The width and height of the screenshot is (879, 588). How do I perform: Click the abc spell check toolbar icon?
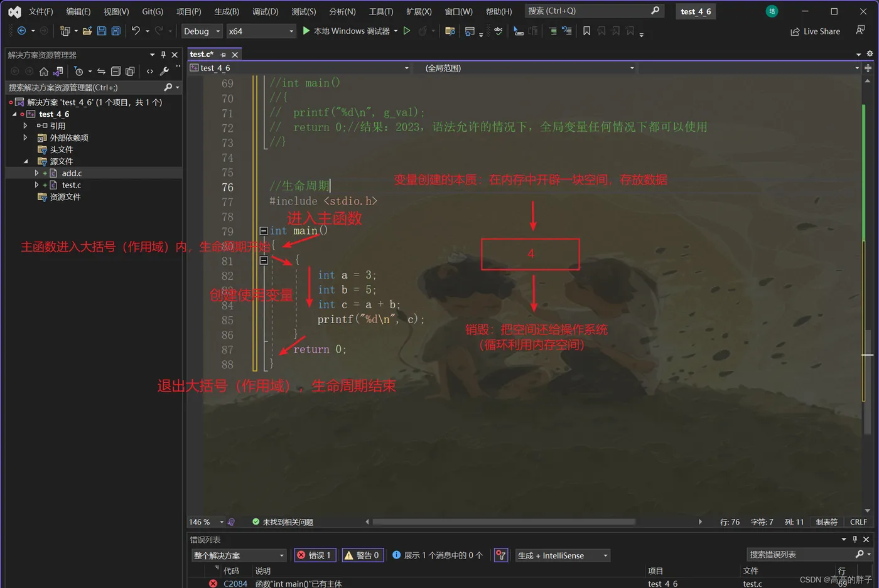point(498,31)
